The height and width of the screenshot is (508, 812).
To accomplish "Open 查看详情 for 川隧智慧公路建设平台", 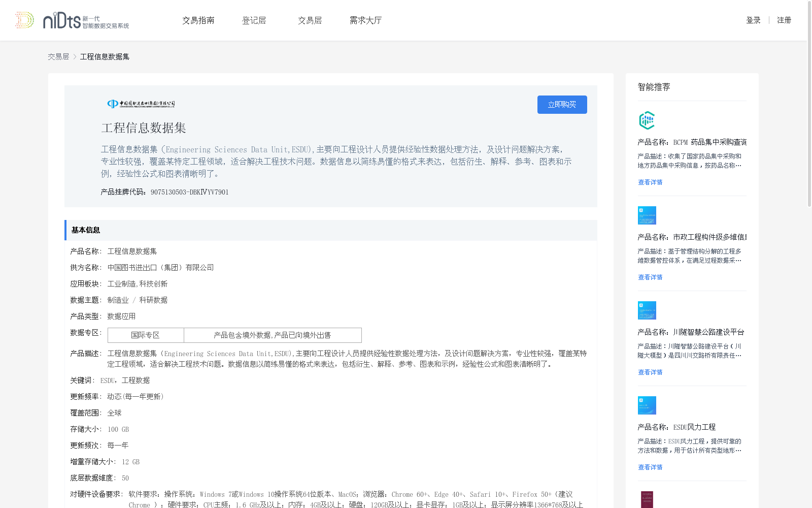I will (x=650, y=372).
